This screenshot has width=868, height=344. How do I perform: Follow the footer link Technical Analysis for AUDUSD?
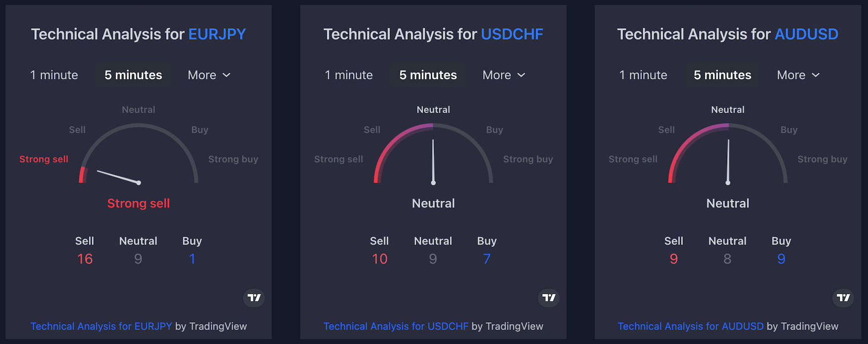tap(690, 326)
